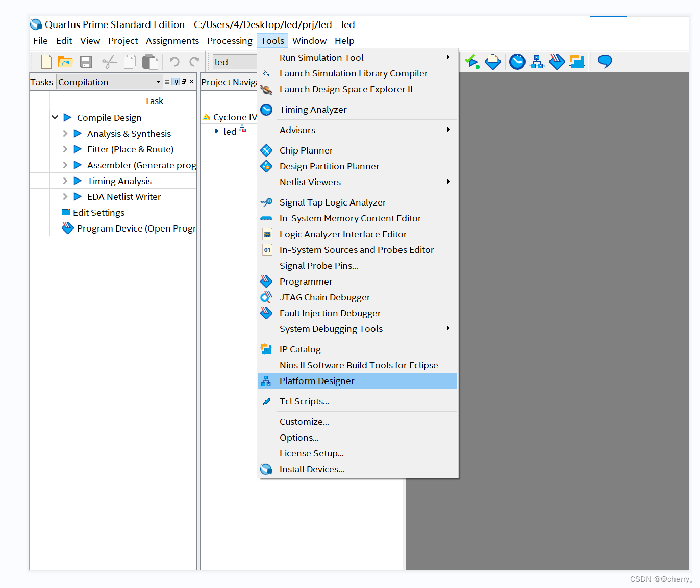700x588 pixels.
Task: Click the In-System Sources and Probes icon
Action: point(267,250)
